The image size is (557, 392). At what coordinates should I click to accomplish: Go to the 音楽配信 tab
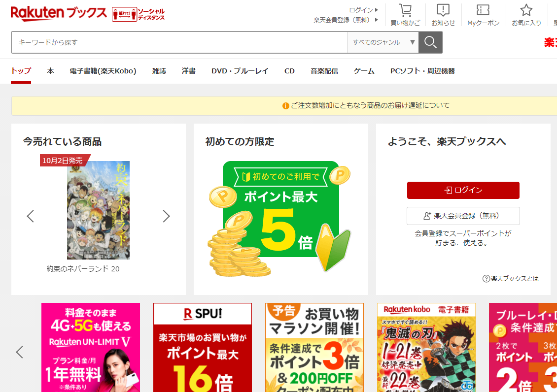[x=324, y=71]
